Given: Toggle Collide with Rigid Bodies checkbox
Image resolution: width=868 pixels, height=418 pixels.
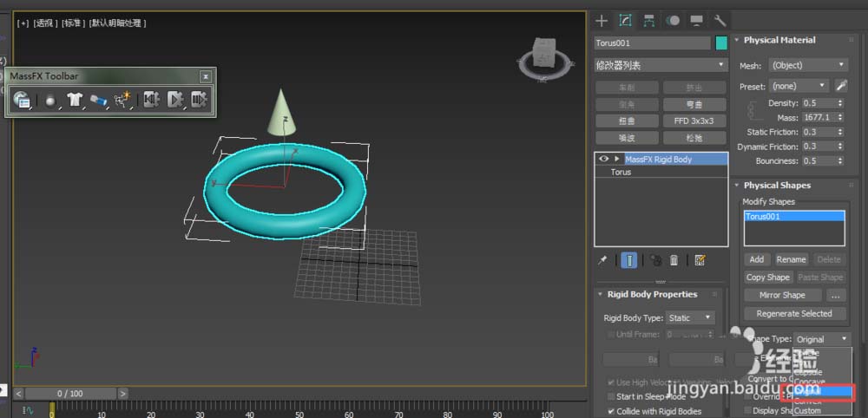Looking at the screenshot, I should [x=611, y=411].
